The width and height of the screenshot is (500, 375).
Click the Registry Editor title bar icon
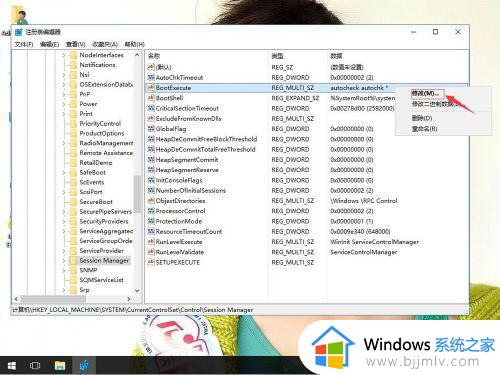18,32
